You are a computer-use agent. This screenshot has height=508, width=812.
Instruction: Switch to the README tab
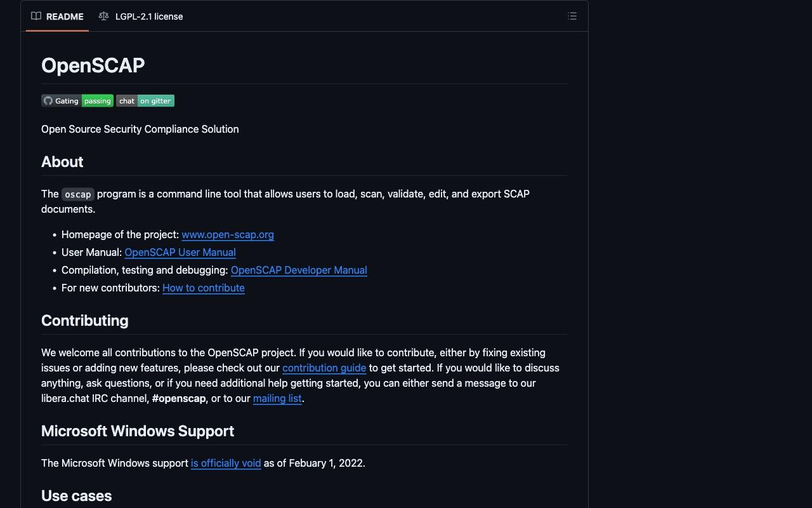[57, 17]
